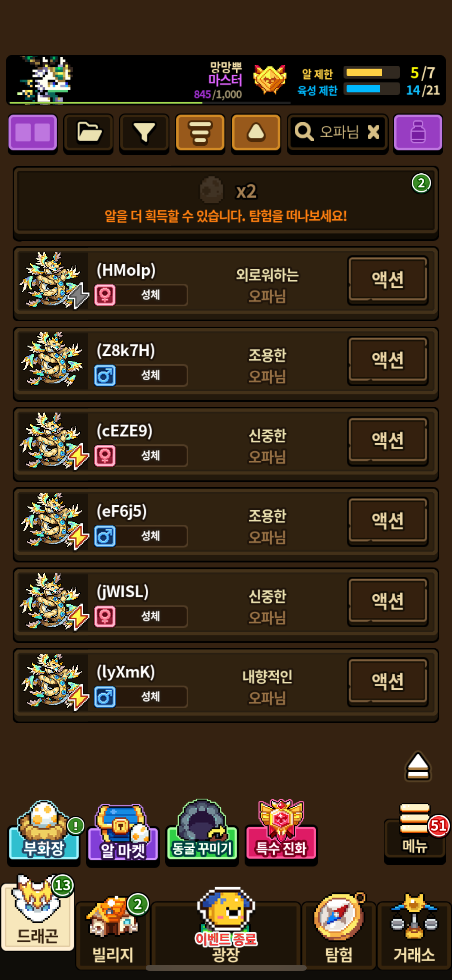The image size is (452, 980).
Task: Tap the egg x2 exploration banner
Action: point(226,203)
